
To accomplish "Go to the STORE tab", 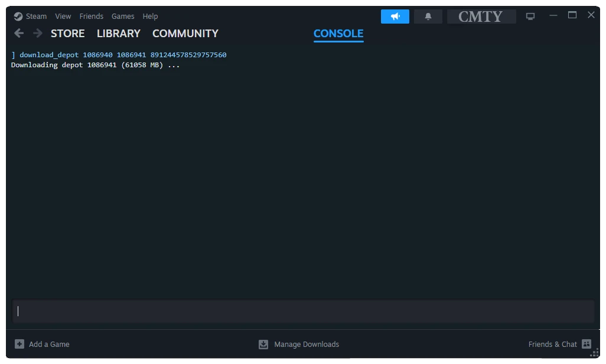I will point(68,34).
